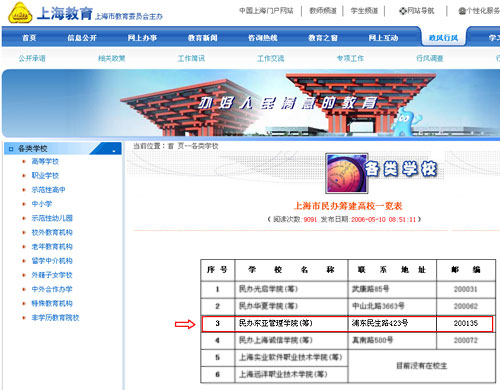The height and width of the screenshot is (390, 500).
Task: Click the small square icon beside 各类学校 header
Action: pos(11,149)
